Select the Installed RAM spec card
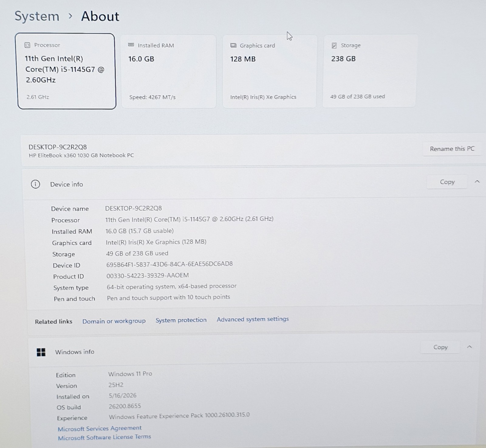486x448 pixels. pos(169,71)
